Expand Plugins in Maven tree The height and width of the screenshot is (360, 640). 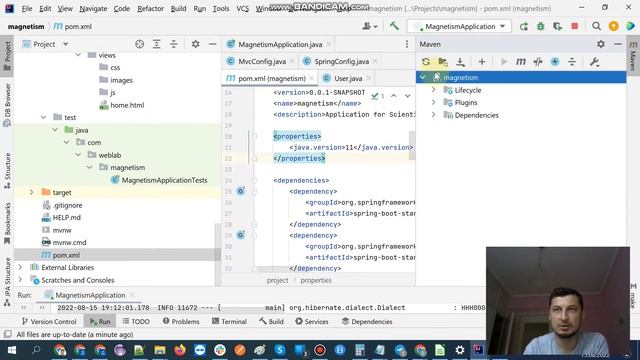click(433, 102)
